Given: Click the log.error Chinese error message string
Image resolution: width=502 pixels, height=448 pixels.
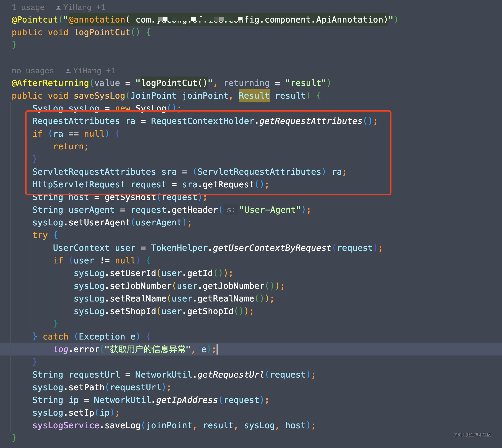Looking at the screenshot, I should [x=148, y=349].
